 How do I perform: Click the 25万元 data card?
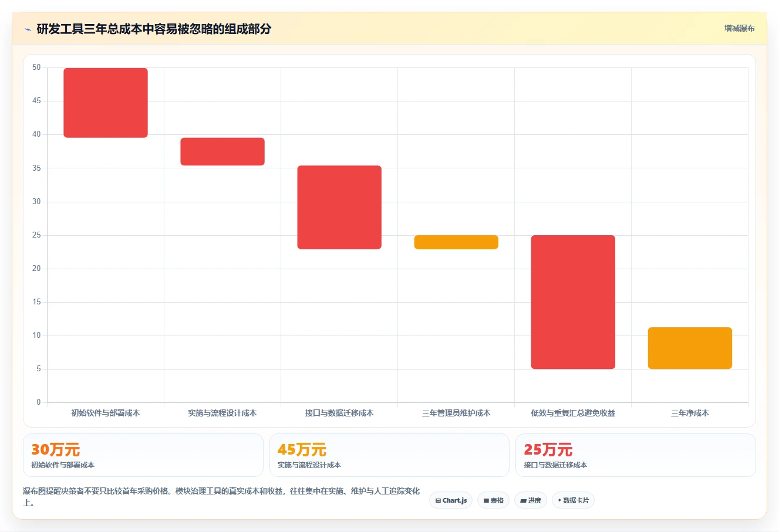[635, 455]
